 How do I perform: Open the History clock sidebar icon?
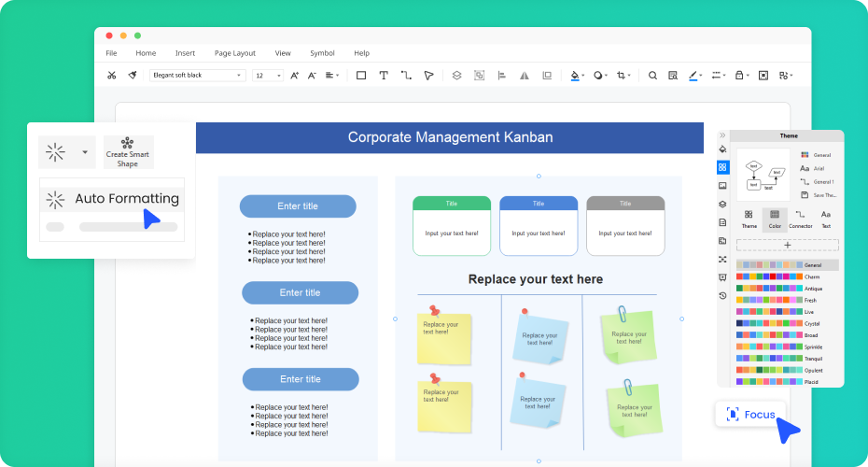pyautogui.click(x=722, y=296)
